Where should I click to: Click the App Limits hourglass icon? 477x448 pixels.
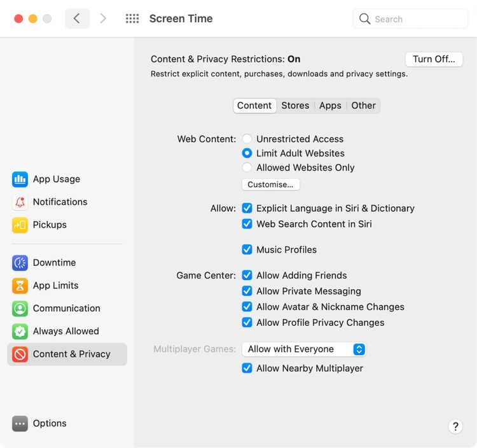click(20, 286)
